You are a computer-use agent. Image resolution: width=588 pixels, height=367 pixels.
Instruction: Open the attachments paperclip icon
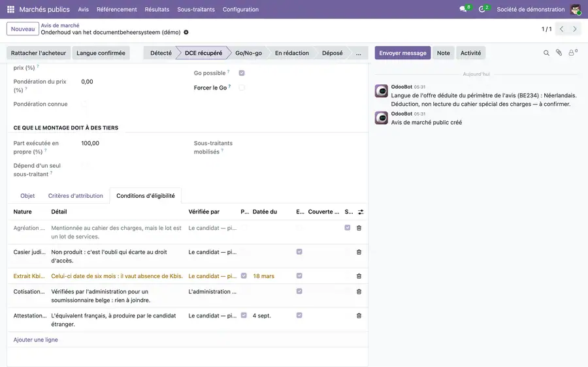click(559, 53)
